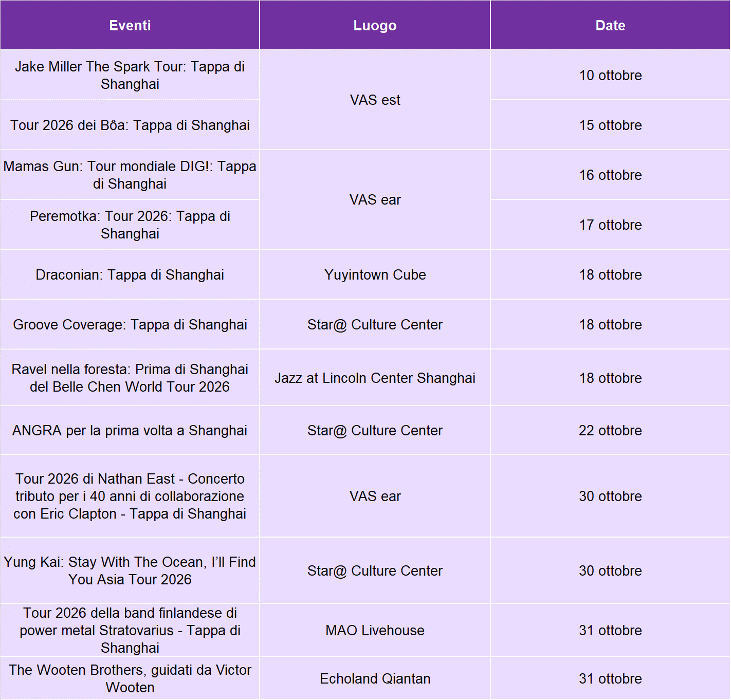Select the Jake Miller The Spark Tour event

pyautogui.click(x=130, y=75)
